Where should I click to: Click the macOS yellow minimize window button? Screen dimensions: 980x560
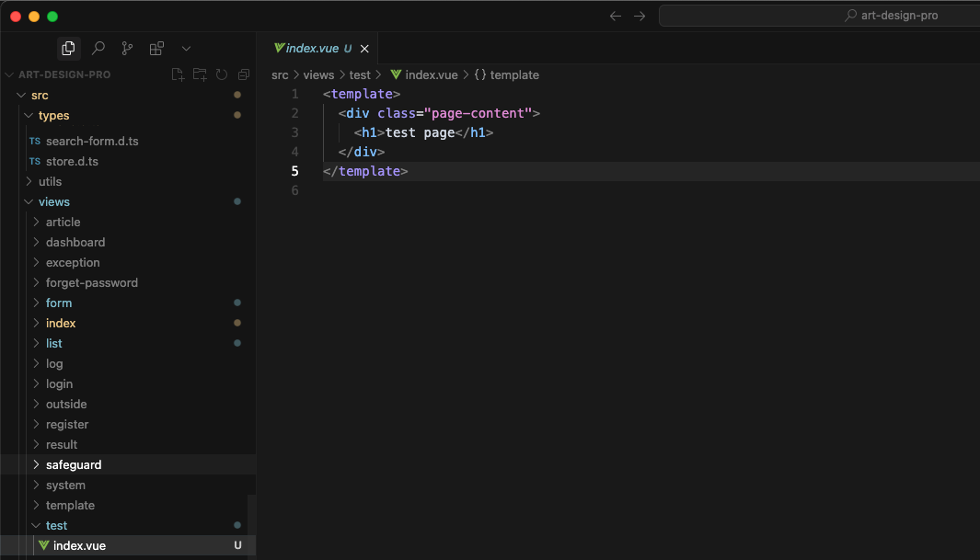point(34,17)
